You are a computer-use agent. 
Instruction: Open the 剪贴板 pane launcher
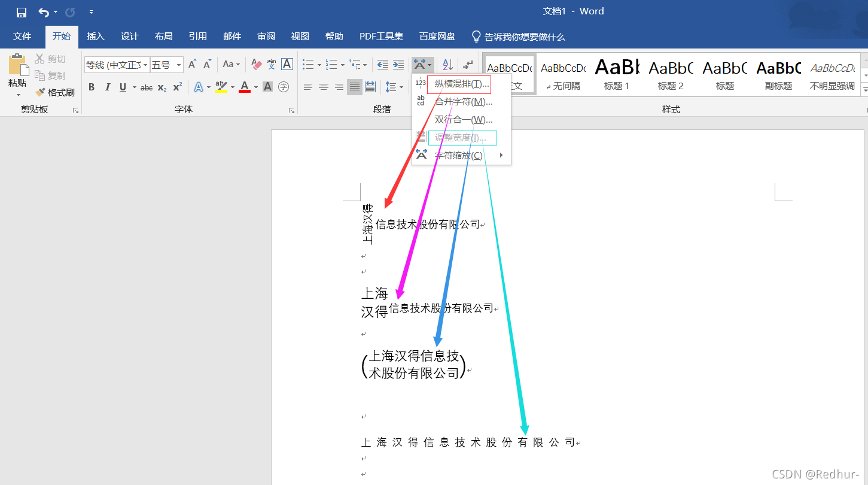(x=75, y=110)
